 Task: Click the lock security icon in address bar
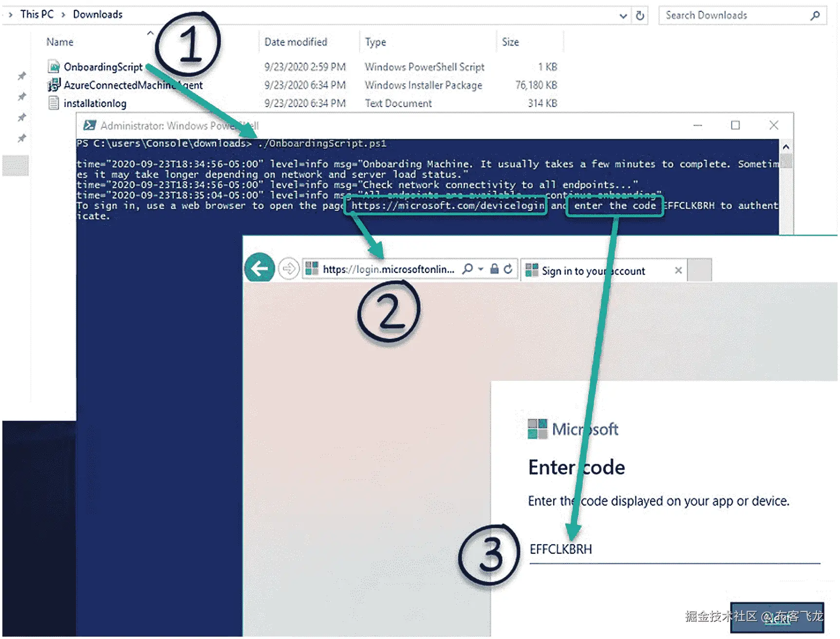pyautogui.click(x=494, y=269)
